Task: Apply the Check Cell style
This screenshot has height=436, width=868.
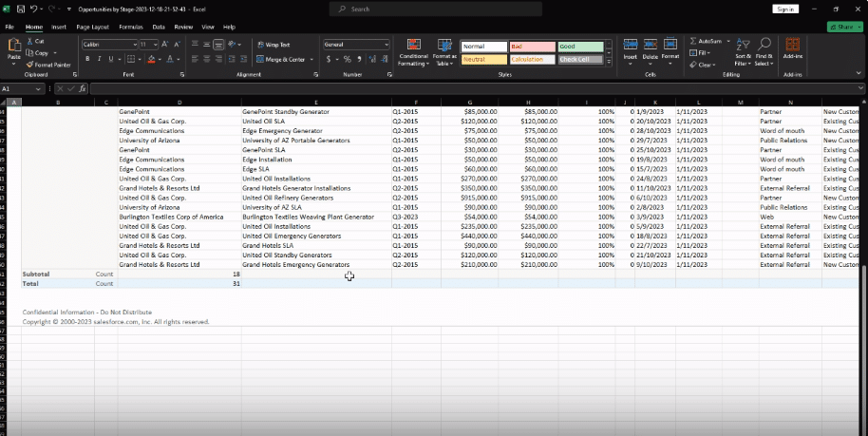Action: pyautogui.click(x=580, y=59)
